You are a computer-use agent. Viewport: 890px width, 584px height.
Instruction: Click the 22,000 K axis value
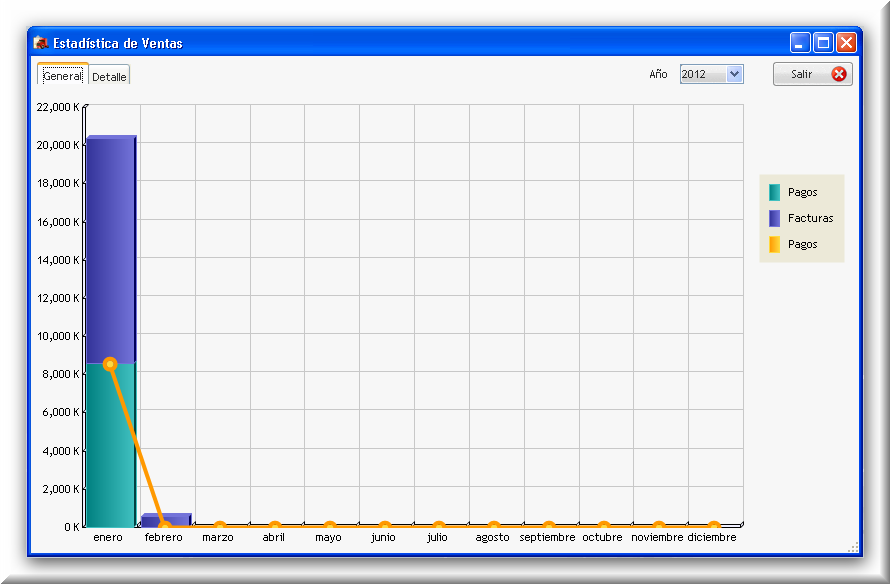click(x=58, y=107)
